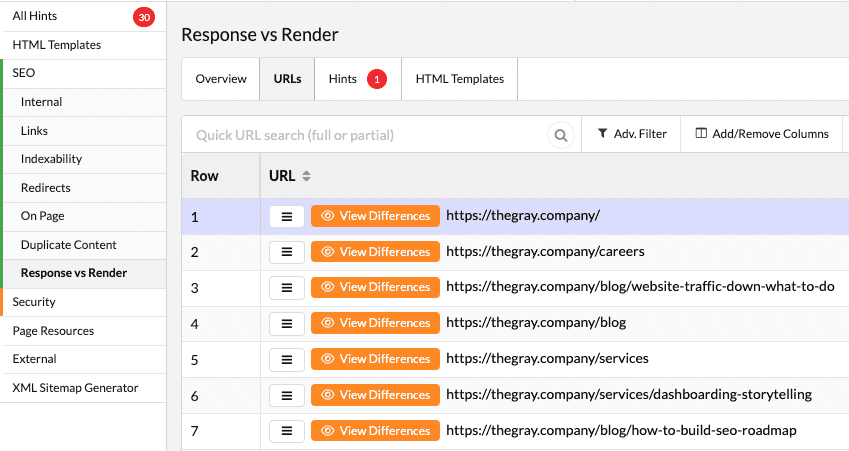Expand row 6 hamburger options
Image resolution: width=849 pixels, height=451 pixels.
click(287, 395)
